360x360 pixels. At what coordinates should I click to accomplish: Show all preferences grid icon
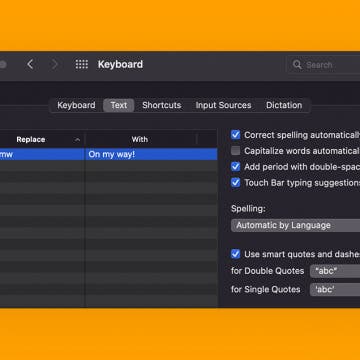pos(82,64)
